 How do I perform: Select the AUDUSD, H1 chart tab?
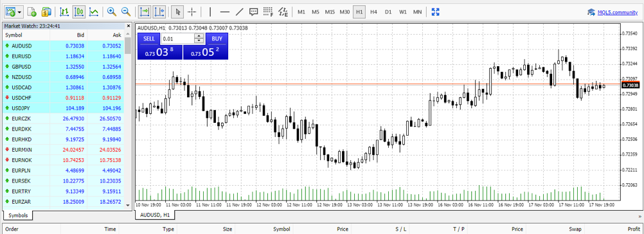tap(156, 215)
